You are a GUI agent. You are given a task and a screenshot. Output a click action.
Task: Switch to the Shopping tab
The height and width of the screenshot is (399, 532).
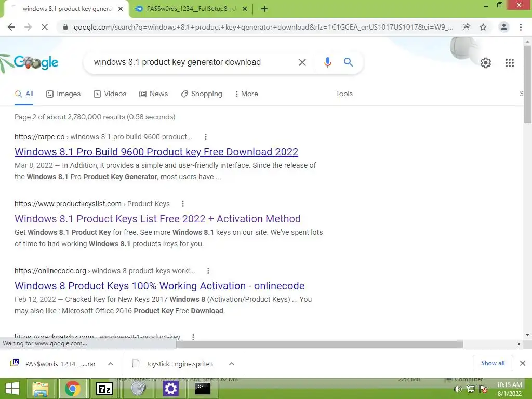202,94
